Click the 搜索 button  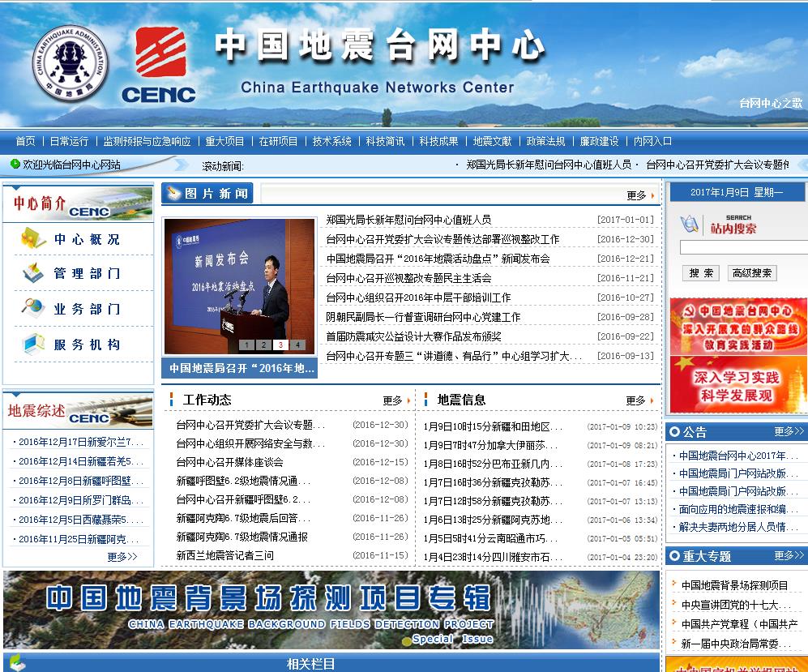click(701, 273)
